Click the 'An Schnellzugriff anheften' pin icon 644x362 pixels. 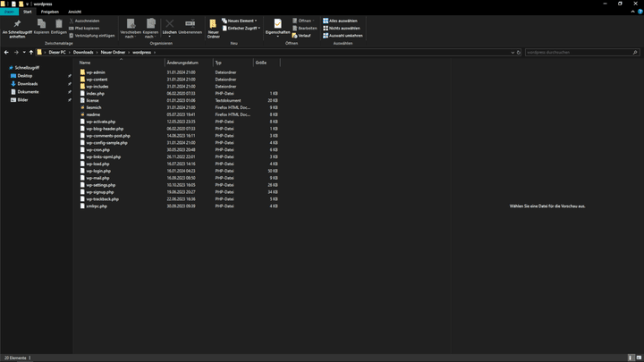point(17,24)
